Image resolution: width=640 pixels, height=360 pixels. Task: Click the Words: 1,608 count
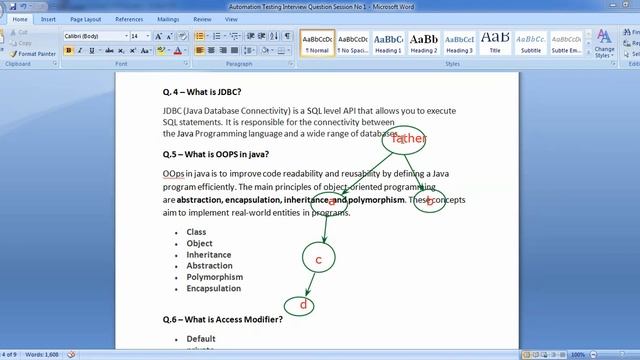coord(42,354)
